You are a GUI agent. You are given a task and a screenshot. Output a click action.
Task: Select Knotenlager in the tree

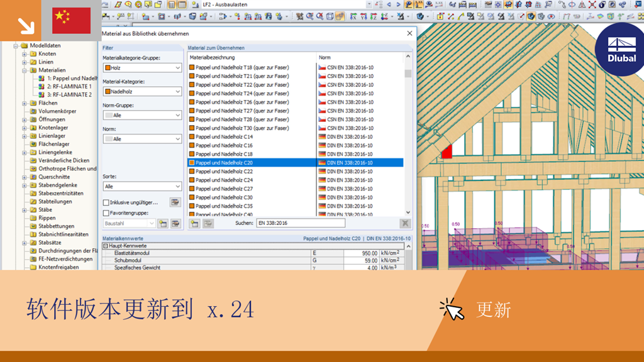53,128
